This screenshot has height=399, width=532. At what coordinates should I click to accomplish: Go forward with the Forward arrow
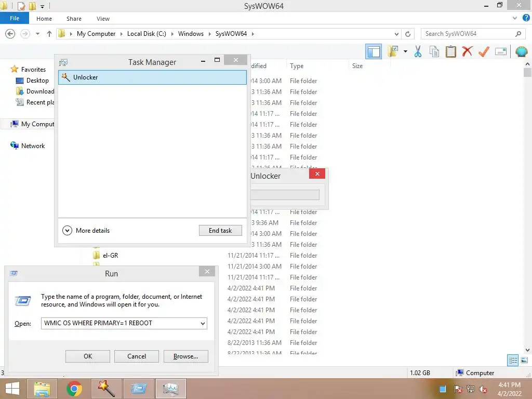(25, 34)
